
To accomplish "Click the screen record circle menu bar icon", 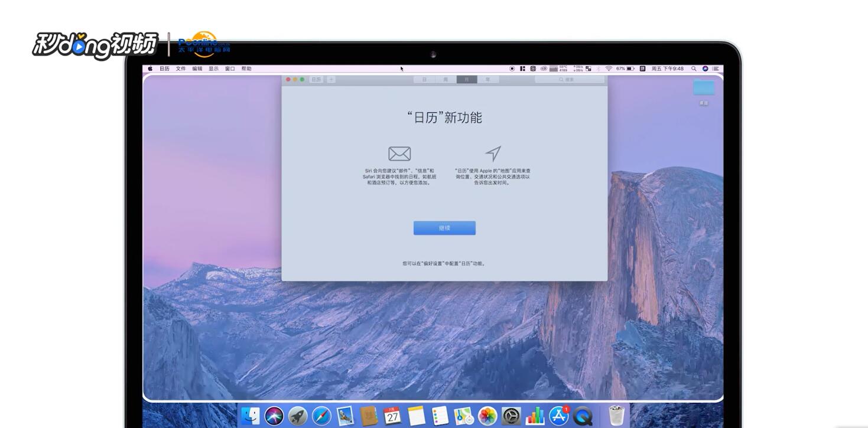I will (512, 68).
